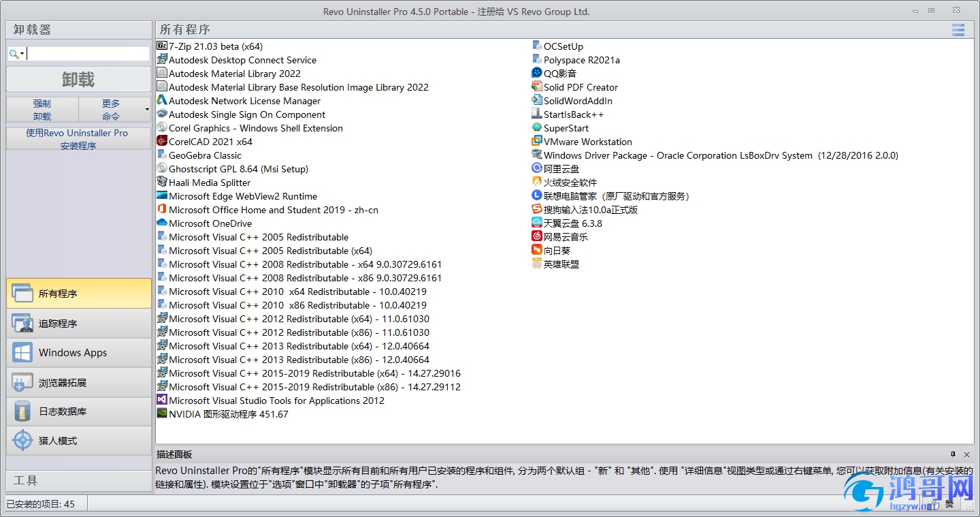Select the Solid PDF Creator icon
This screenshot has height=517, width=980.
(x=537, y=87)
